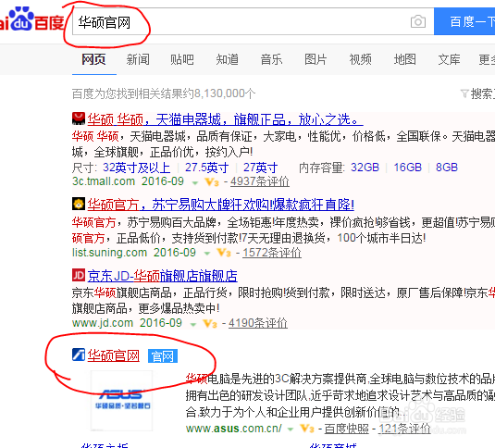The width and height of the screenshot is (495, 448).
Task: Open the 华硕官网 result title link
Action: pos(113,355)
